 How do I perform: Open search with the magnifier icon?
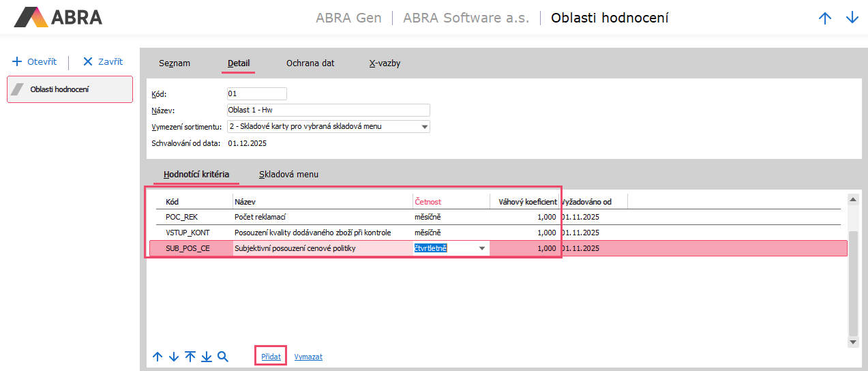point(223,357)
